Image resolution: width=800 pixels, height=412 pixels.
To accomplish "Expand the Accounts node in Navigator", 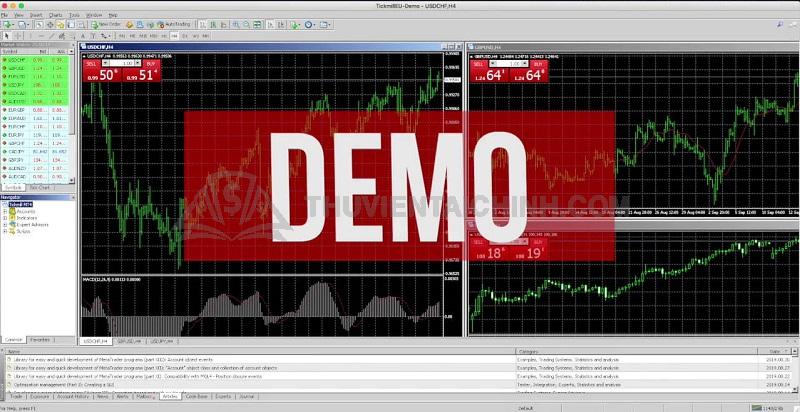I will (6, 211).
